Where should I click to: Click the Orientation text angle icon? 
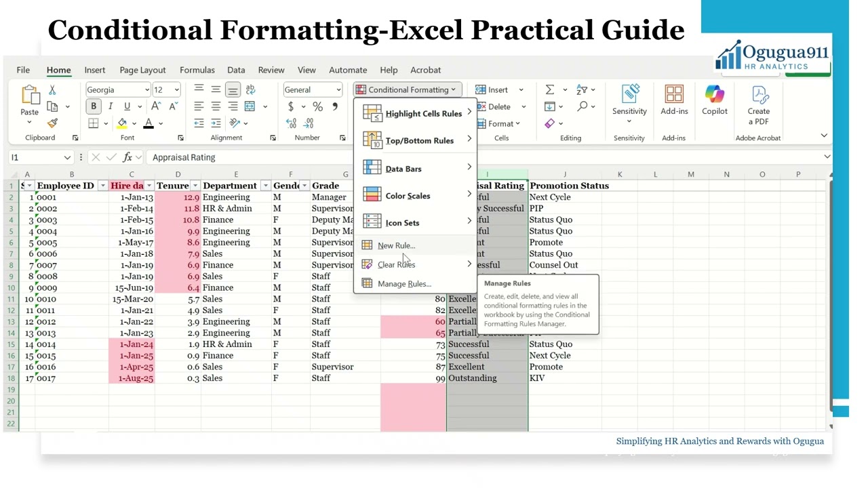tap(235, 123)
